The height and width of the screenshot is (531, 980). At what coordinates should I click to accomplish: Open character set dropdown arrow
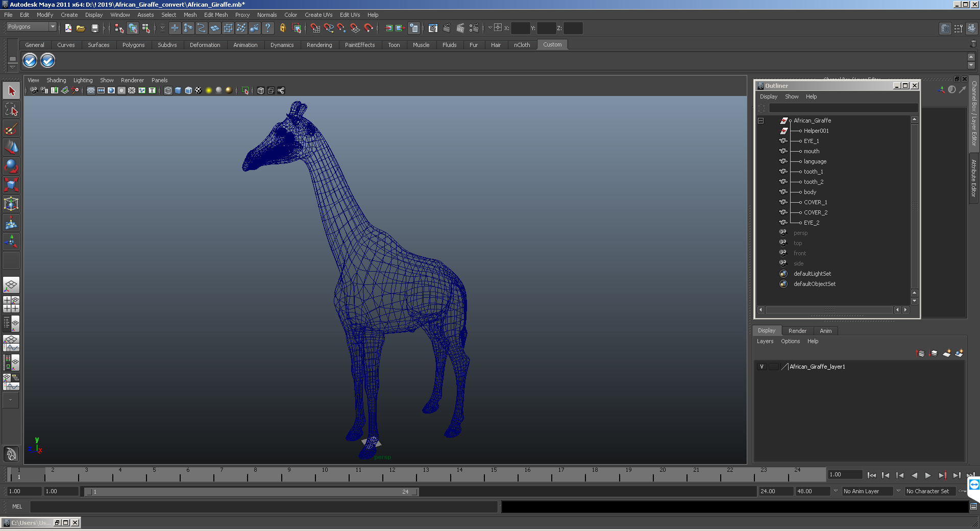(x=898, y=491)
